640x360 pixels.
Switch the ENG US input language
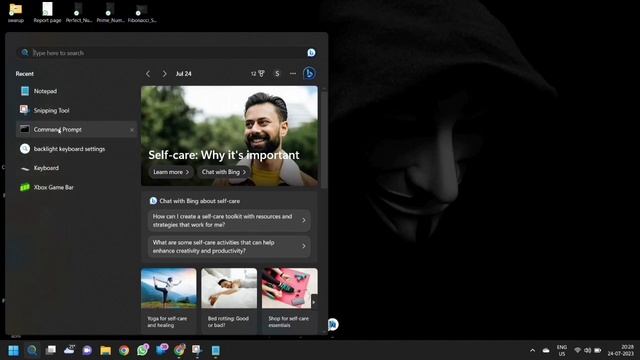[x=562, y=351]
